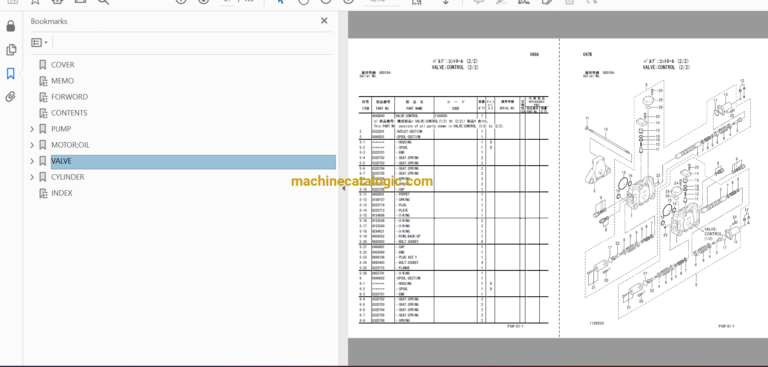Image resolution: width=768 pixels, height=367 pixels.
Task: Open the bookmarks options dropdown
Action: coord(39,43)
